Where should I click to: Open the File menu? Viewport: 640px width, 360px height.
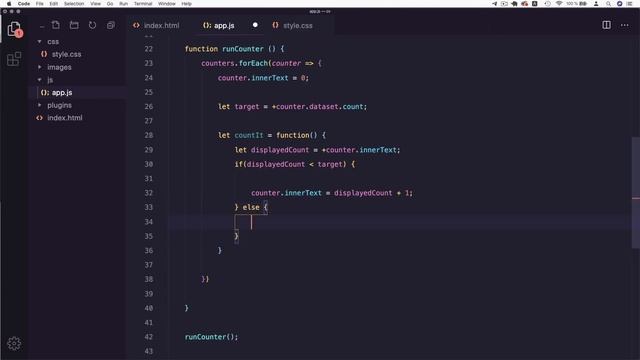(x=40, y=4)
